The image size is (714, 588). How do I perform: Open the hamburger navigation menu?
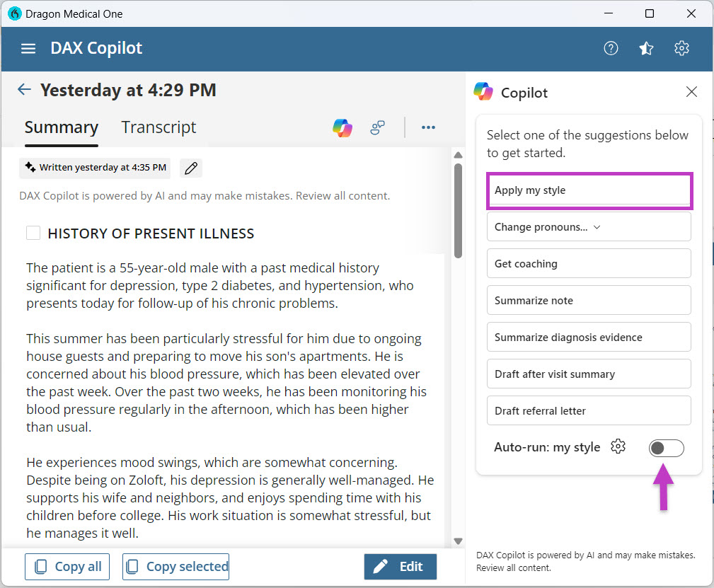coord(28,48)
